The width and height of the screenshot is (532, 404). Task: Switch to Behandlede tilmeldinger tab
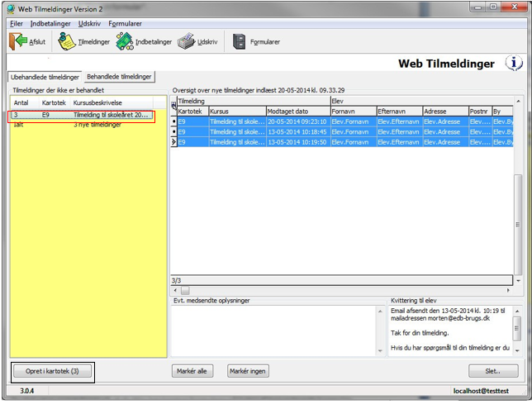119,77
